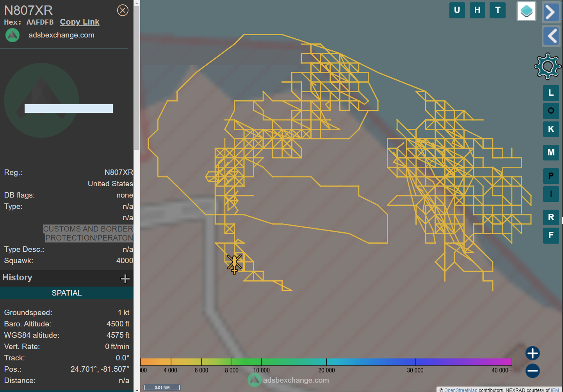Click the CUSTOMS AND BORDER PROTECTION/PERATON text

point(88,233)
